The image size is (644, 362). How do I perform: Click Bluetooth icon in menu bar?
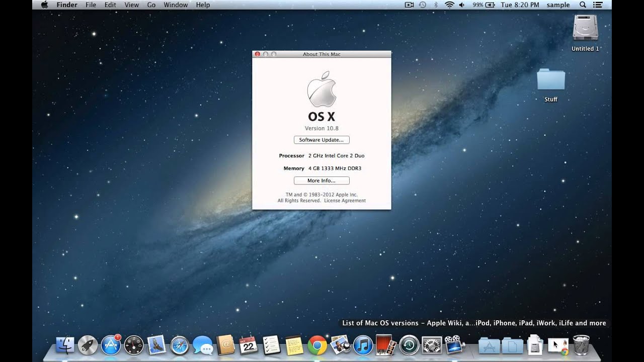point(436,5)
